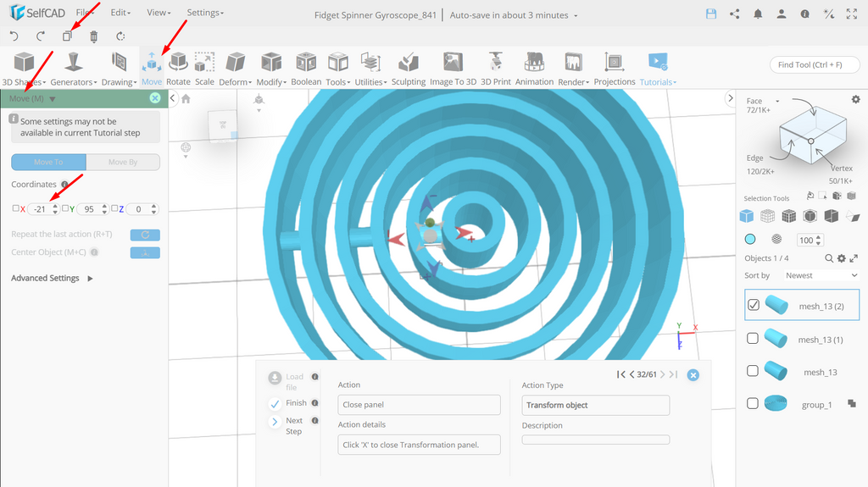Click the share icon in header
This screenshot has width=868, height=487.
click(735, 14)
